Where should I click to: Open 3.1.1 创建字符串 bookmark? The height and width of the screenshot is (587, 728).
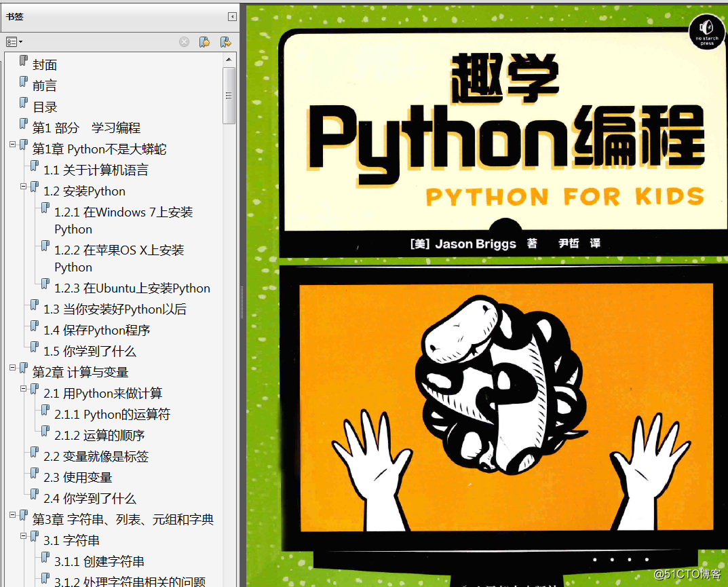coord(99,562)
